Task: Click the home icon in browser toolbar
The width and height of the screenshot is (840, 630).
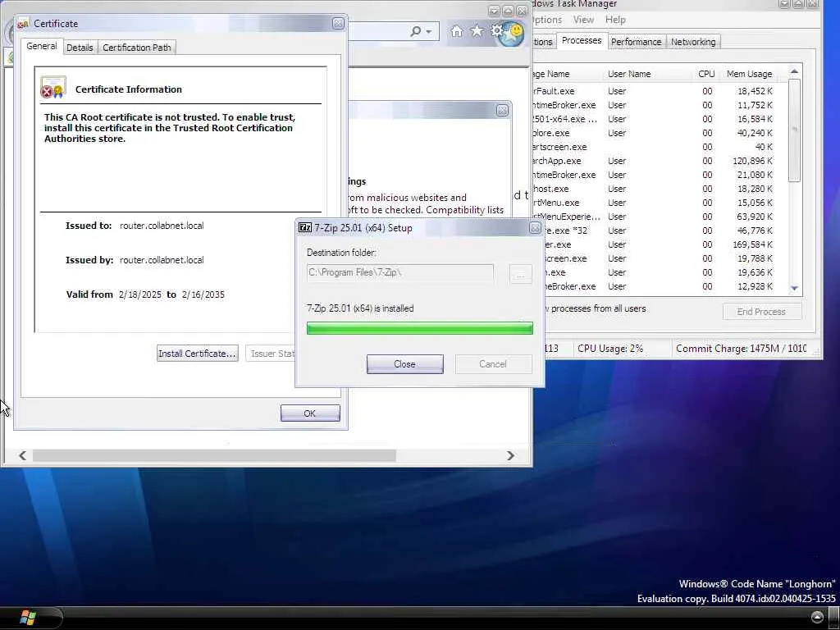Action: click(456, 31)
